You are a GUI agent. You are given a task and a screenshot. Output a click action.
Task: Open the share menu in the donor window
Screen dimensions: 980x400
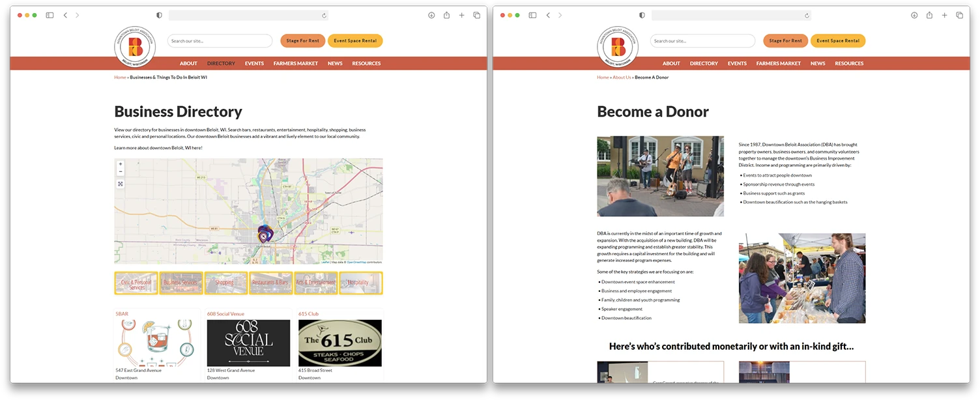click(929, 14)
